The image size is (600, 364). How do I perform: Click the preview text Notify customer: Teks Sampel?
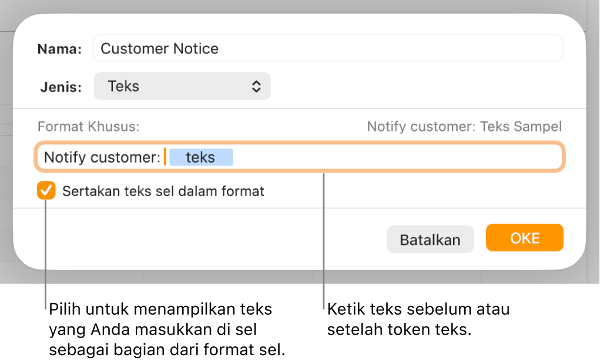click(x=464, y=126)
